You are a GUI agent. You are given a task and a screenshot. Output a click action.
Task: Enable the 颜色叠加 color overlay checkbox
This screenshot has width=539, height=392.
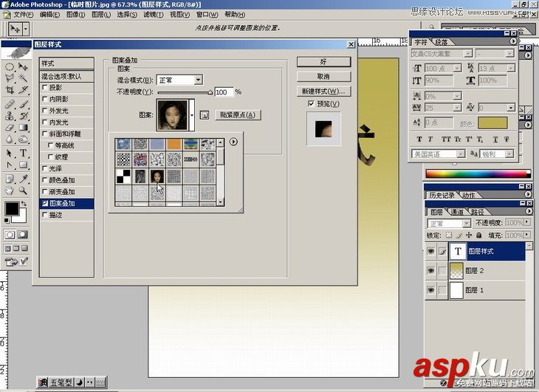click(x=45, y=180)
